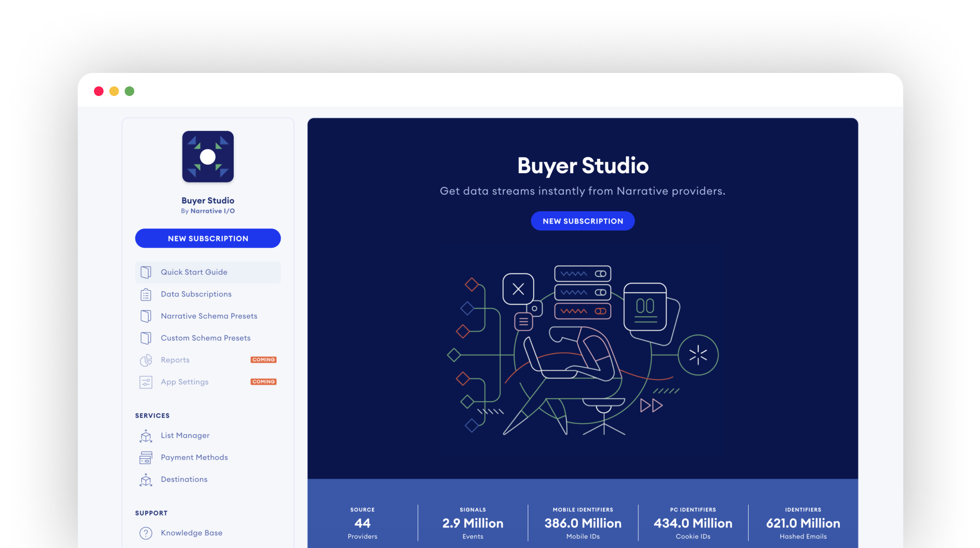The width and height of the screenshot is (980, 548).
Task: Open Quick Start Guide in sidebar
Action: (208, 272)
